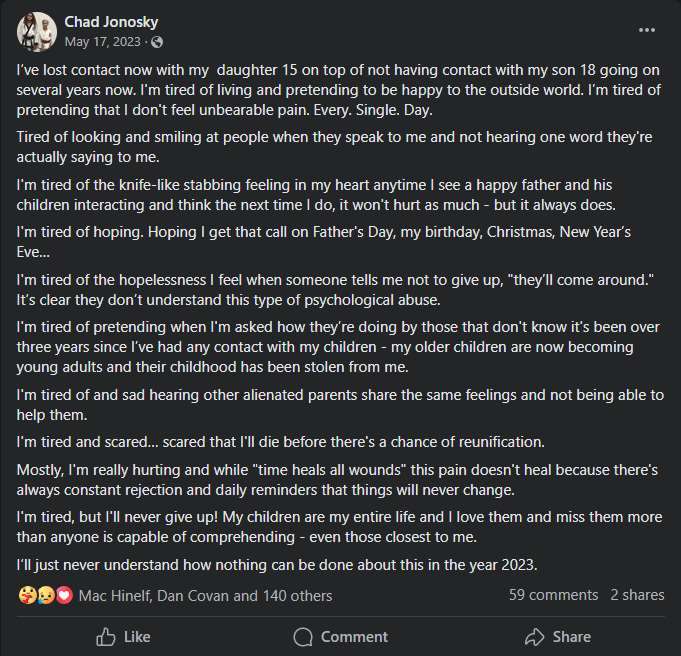
Task: Click the Share arrow icon
Action: [x=535, y=636]
